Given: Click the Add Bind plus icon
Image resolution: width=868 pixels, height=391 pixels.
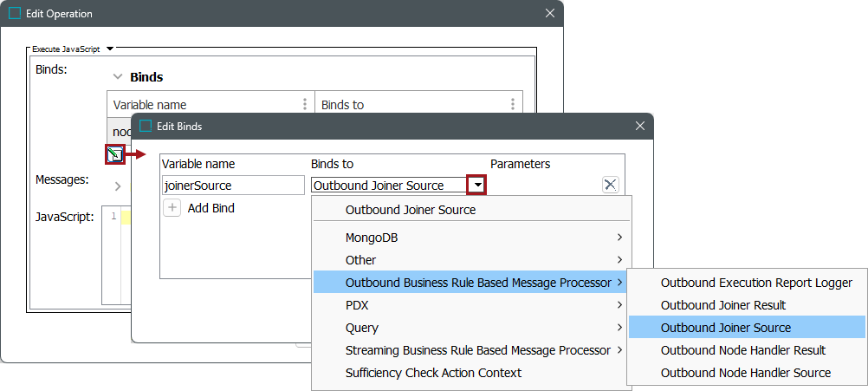Looking at the screenshot, I should pyautogui.click(x=172, y=208).
